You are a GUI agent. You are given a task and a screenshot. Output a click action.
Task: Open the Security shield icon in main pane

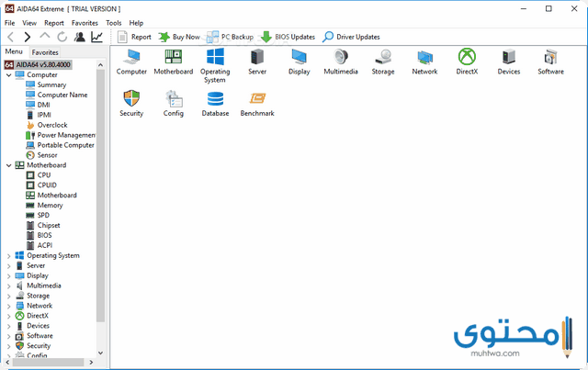click(x=131, y=104)
